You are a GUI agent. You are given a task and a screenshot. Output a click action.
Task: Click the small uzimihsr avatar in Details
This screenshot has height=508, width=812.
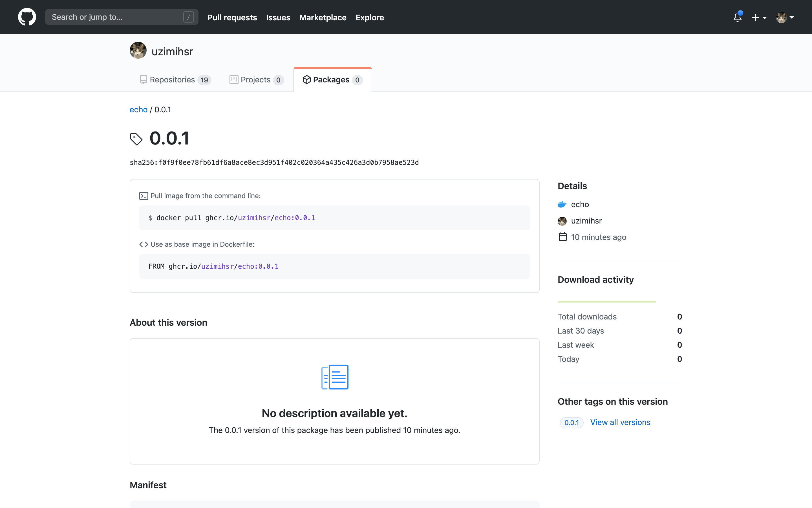tap(562, 221)
